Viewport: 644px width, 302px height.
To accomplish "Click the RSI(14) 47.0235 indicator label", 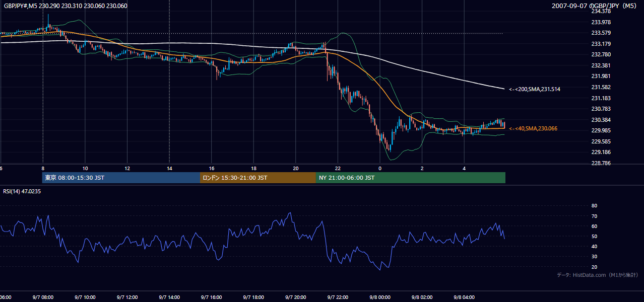I will [22, 191].
